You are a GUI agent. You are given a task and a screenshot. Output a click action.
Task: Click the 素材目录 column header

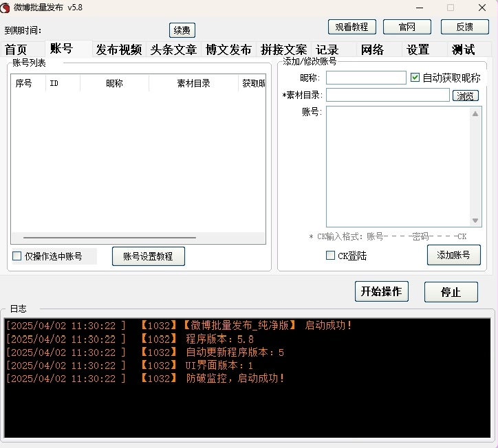coord(193,83)
